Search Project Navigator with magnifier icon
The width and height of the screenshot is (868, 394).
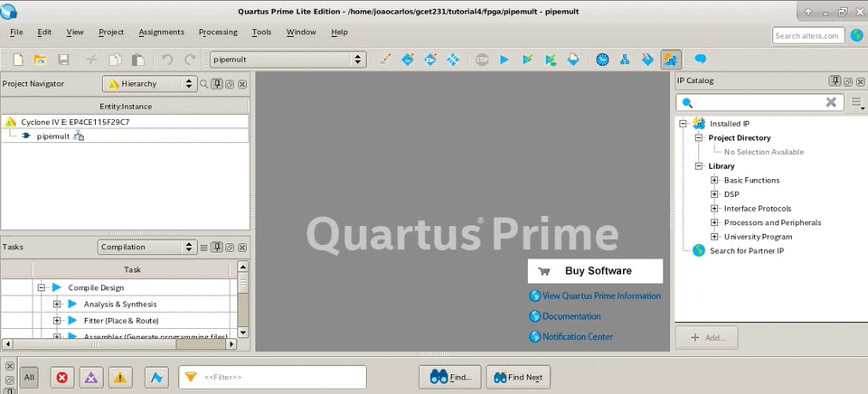tap(203, 84)
